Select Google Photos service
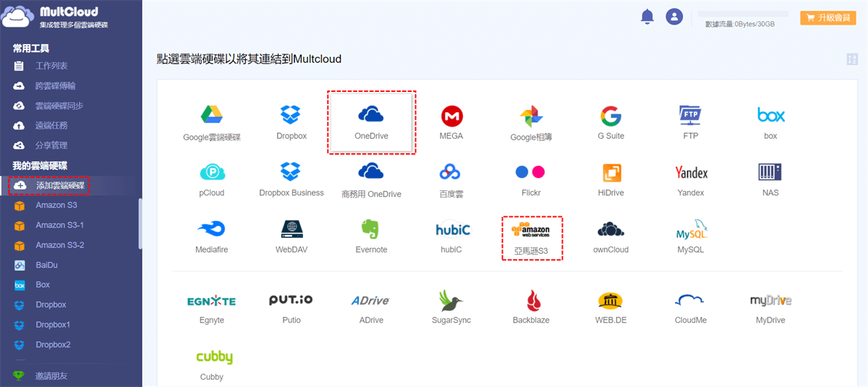 [531, 116]
